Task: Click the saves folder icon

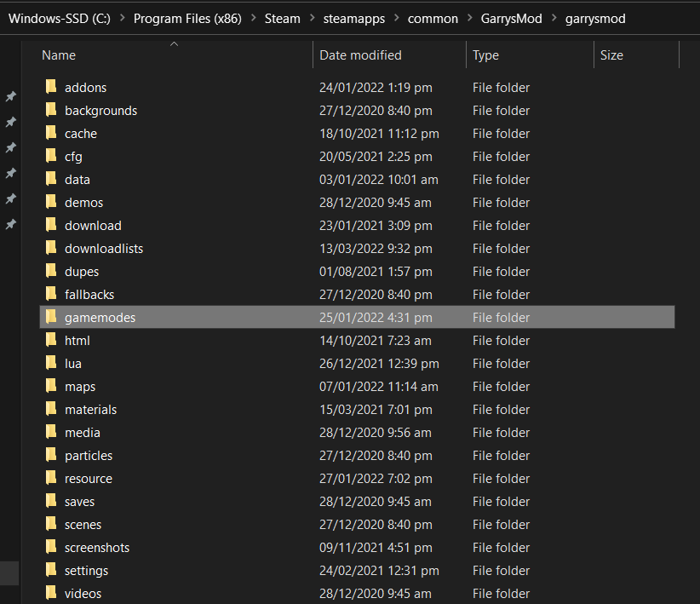Action: 51,501
